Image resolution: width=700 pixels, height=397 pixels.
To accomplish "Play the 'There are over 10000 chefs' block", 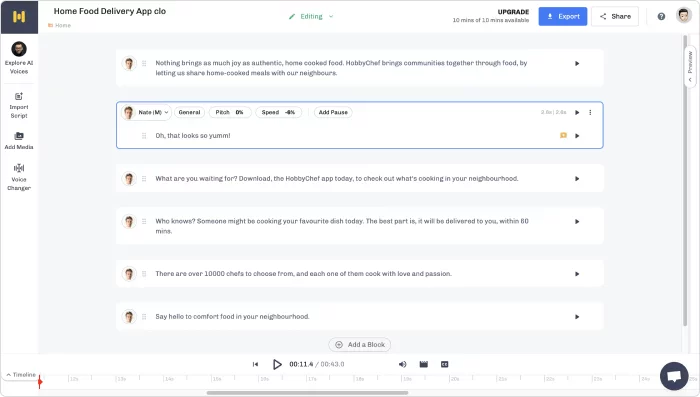I will coord(577,274).
